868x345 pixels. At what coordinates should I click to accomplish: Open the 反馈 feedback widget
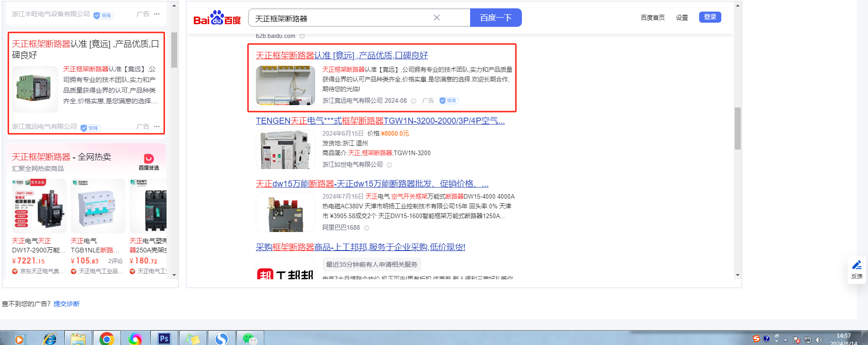click(856, 269)
